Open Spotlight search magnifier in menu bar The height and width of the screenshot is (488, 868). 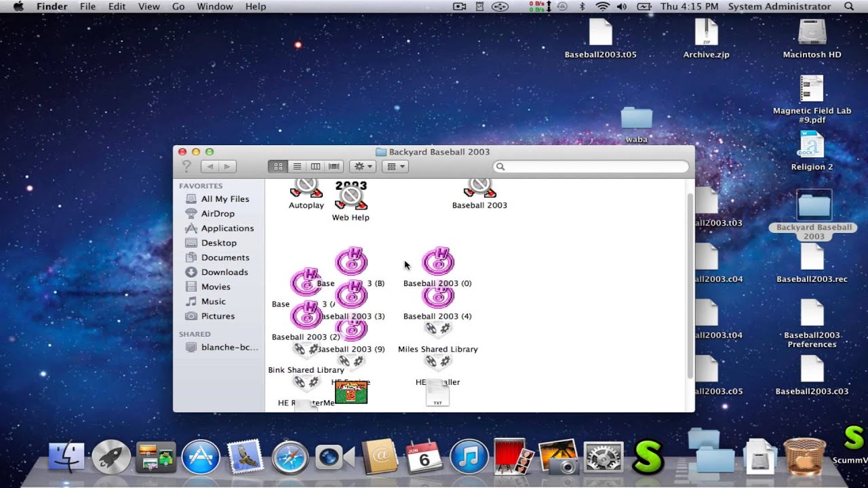(849, 7)
